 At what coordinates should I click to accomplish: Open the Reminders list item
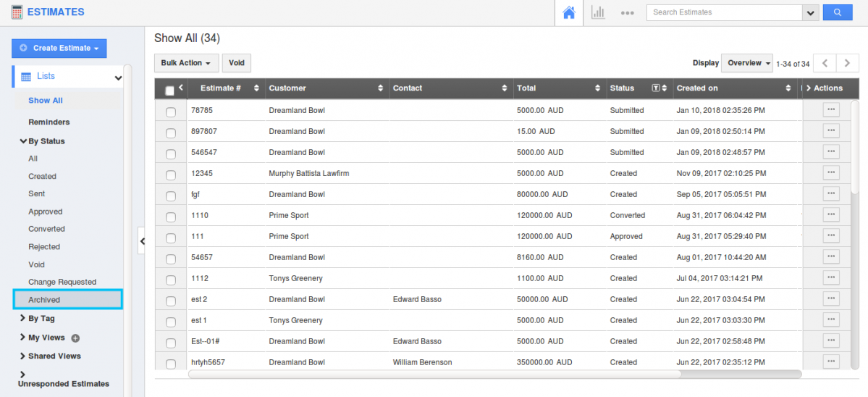[49, 122]
